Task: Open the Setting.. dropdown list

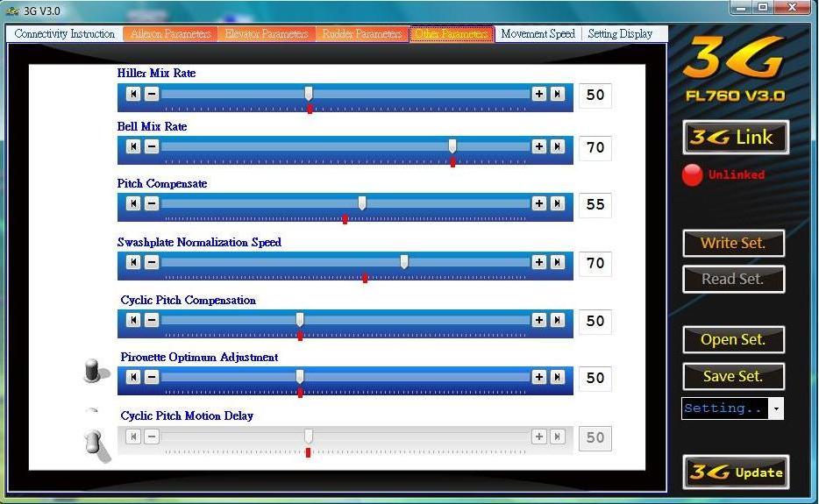Action: click(776, 408)
